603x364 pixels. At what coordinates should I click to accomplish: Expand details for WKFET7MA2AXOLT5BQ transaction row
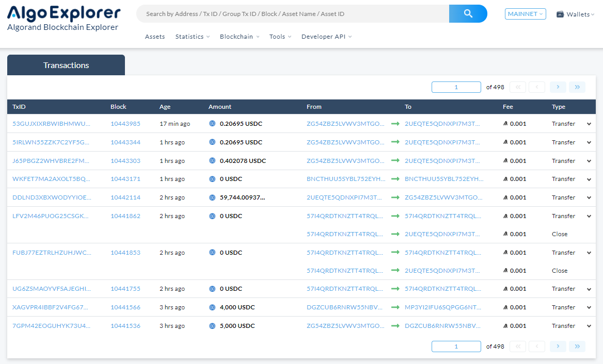coord(589,179)
